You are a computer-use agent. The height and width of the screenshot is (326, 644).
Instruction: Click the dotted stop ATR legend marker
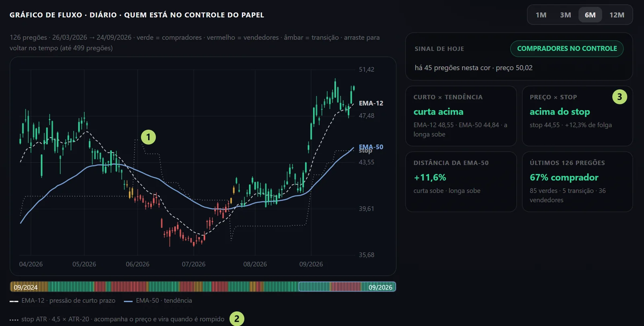click(x=14, y=320)
